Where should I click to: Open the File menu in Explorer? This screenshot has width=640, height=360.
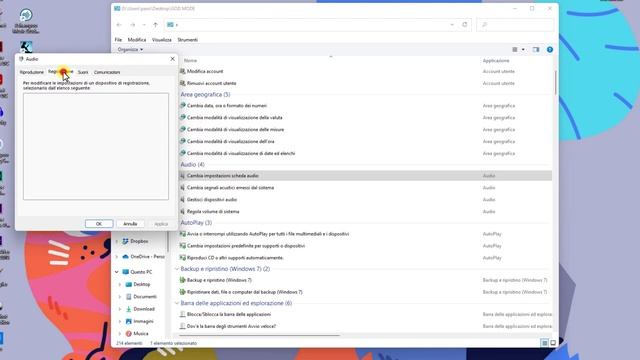click(118, 40)
